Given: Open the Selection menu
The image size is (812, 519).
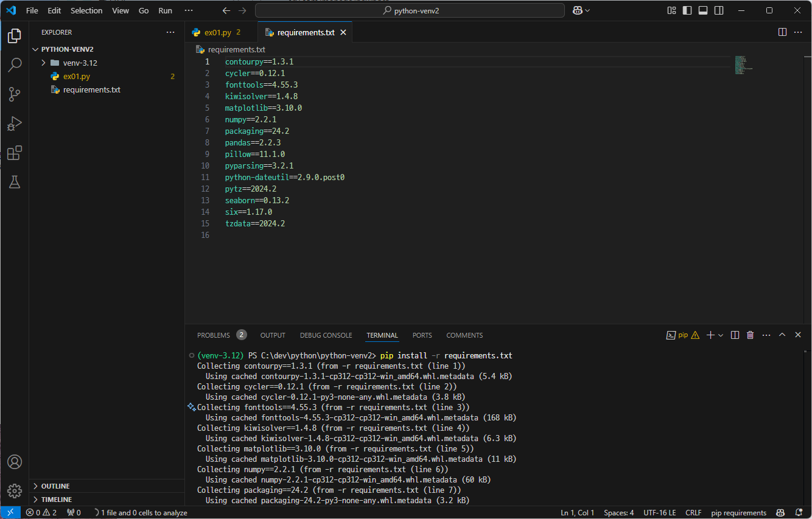Looking at the screenshot, I should point(86,10).
